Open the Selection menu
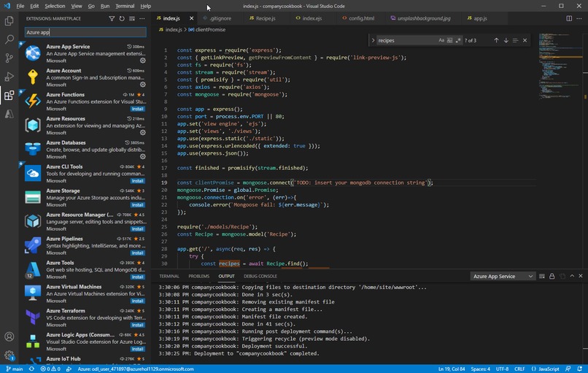The width and height of the screenshot is (588, 373). click(55, 6)
